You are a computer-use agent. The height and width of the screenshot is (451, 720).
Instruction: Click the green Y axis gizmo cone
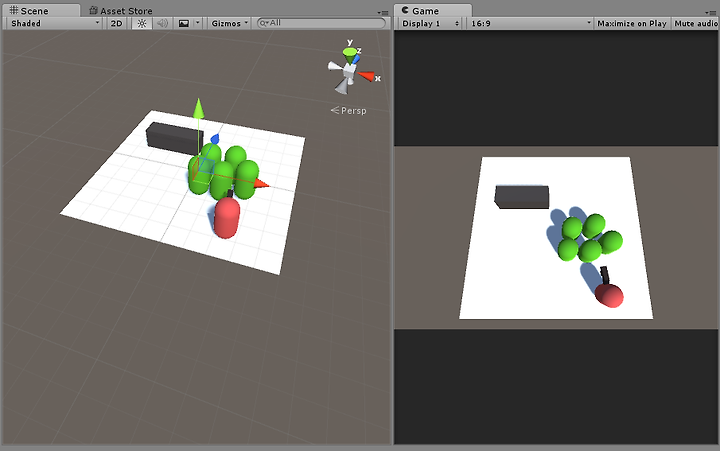(350, 56)
